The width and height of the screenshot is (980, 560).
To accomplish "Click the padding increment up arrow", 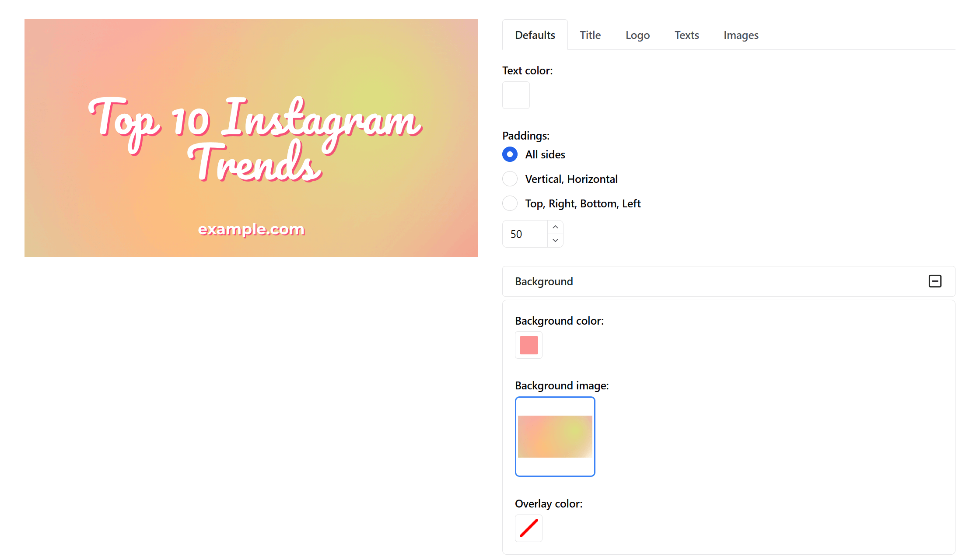I will coord(555,227).
